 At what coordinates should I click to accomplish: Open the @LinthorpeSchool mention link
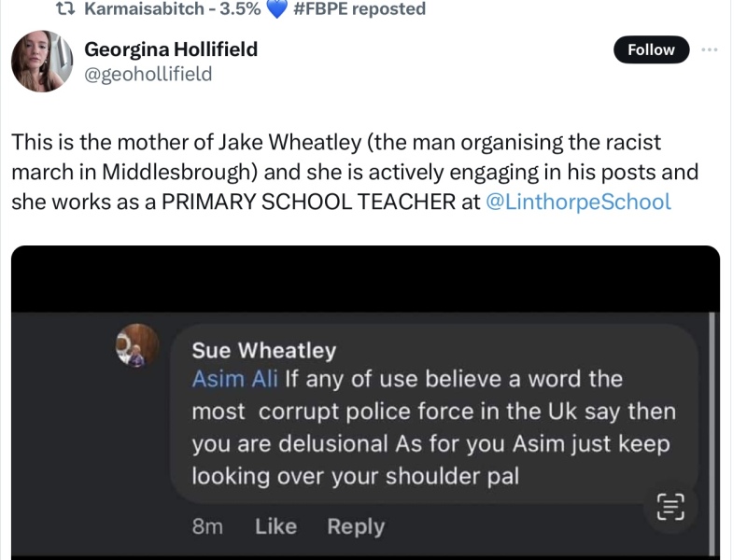tap(578, 201)
